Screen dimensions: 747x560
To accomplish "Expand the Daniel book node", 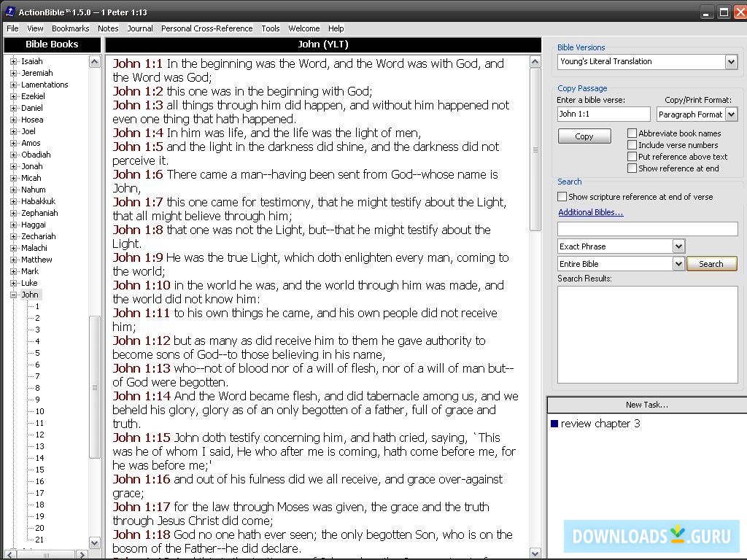I will pos(13,108).
